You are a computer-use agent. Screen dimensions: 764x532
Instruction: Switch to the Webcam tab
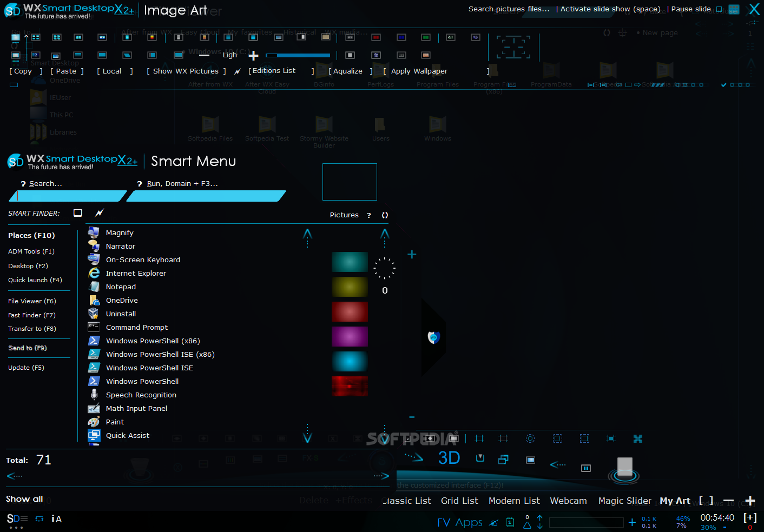click(x=568, y=501)
